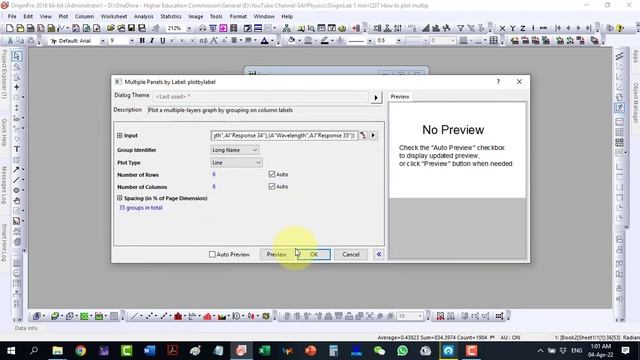Click the fill color paint bucket icon

click(x=291, y=40)
